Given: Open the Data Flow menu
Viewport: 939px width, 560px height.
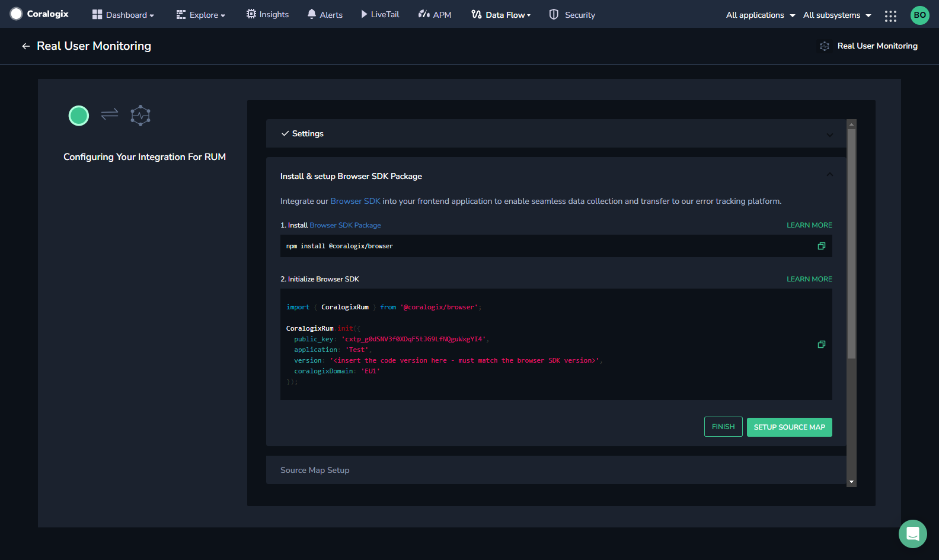Looking at the screenshot, I should 502,14.
